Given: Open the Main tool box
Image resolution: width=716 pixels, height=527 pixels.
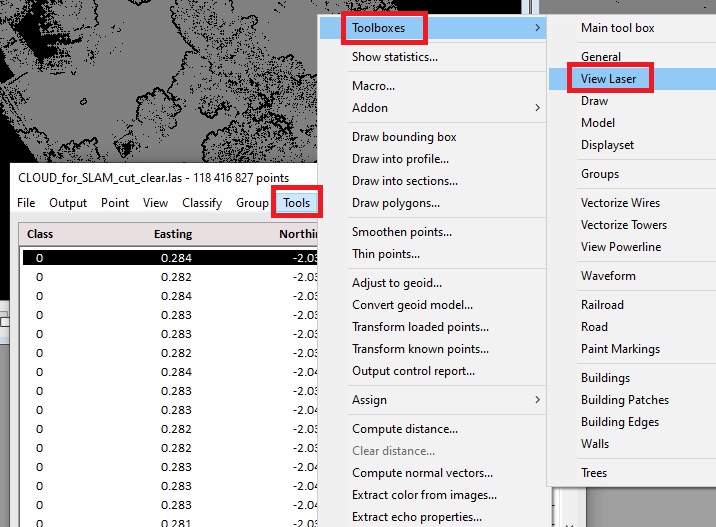Looking at the screenshot, I should (x=617, y=28).
